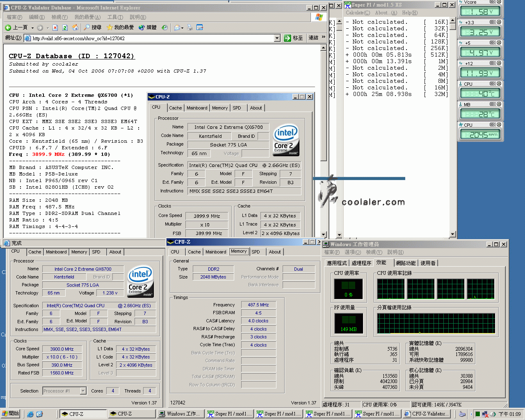Switch to CPU-Z Validator taskbar button
This screenshot has height=420, width=525.
coord(427,414)
